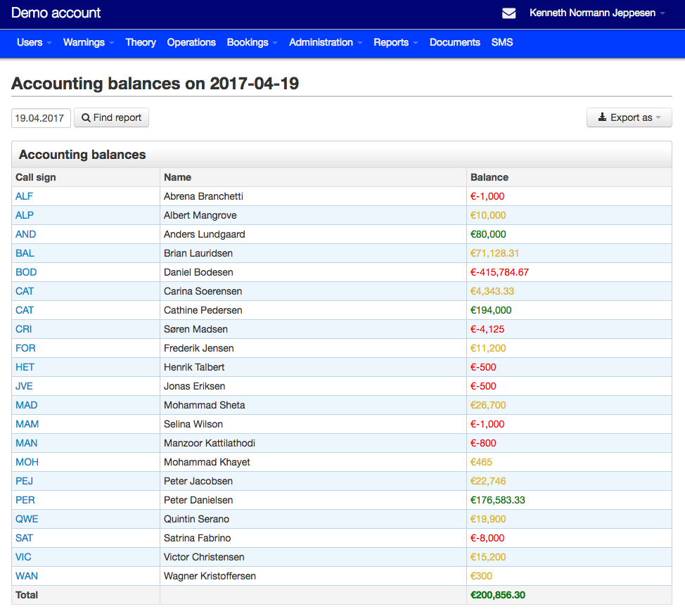Select the €-8,000 balance

pyautogui.click(x=487, y=538)
